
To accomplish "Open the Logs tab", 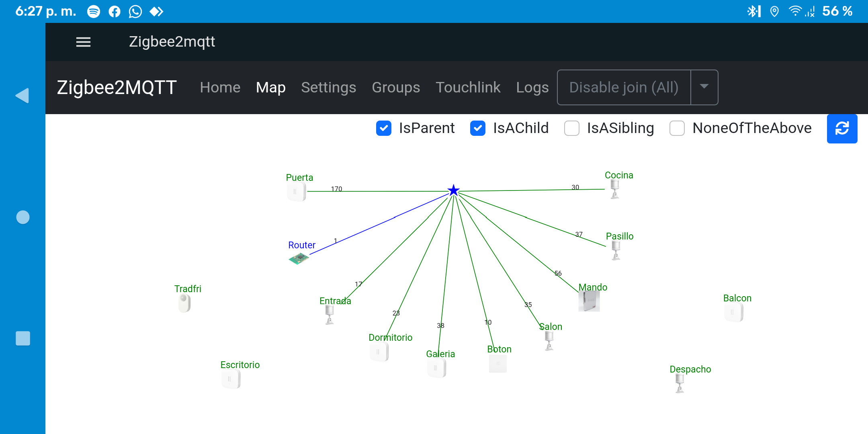I will coord(532,87).
